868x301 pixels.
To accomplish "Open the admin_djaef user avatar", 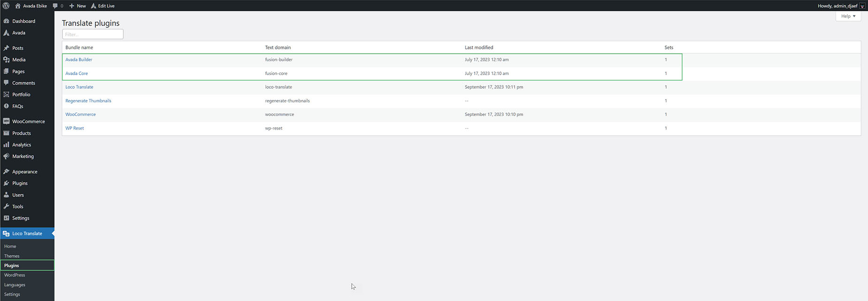I will [862, 6].
